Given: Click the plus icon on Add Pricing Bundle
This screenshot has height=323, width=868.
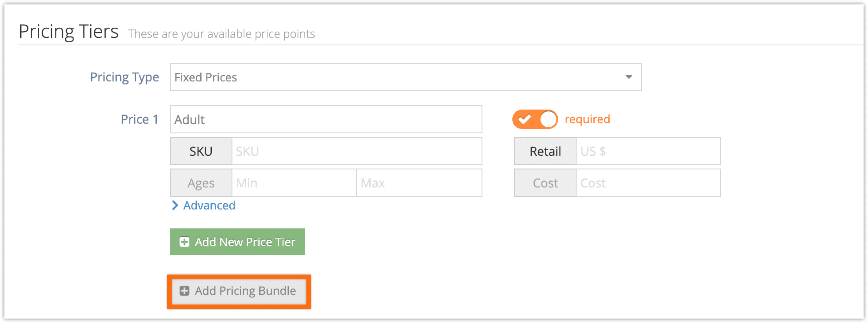Looking at the screenshot, I should pos(184,291).
